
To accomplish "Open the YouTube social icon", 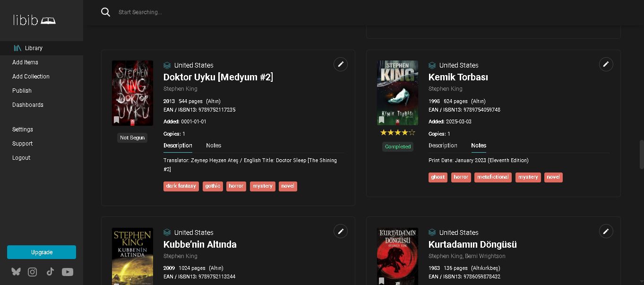I will (x=68, y=272).
